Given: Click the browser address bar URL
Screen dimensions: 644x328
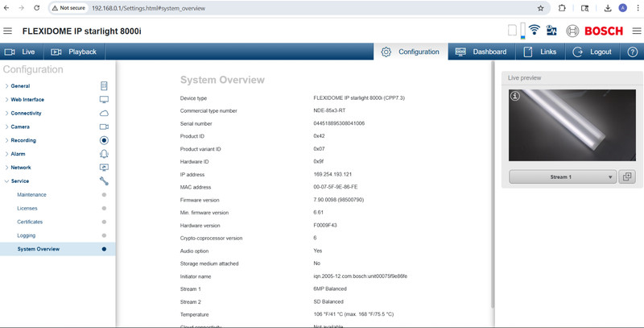Looking at the screenshot, I should [148, 8].
